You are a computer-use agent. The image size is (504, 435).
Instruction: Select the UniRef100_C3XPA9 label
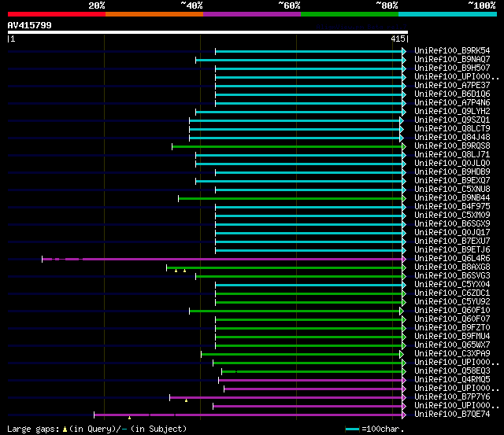[452, 354]
